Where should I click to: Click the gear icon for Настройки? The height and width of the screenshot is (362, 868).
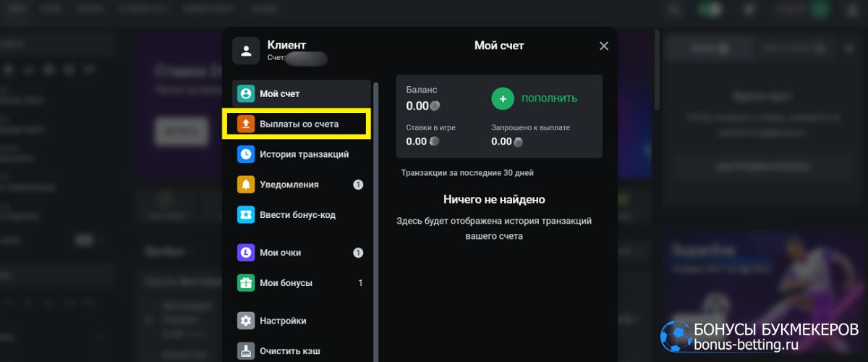click(x=246, y=321)
